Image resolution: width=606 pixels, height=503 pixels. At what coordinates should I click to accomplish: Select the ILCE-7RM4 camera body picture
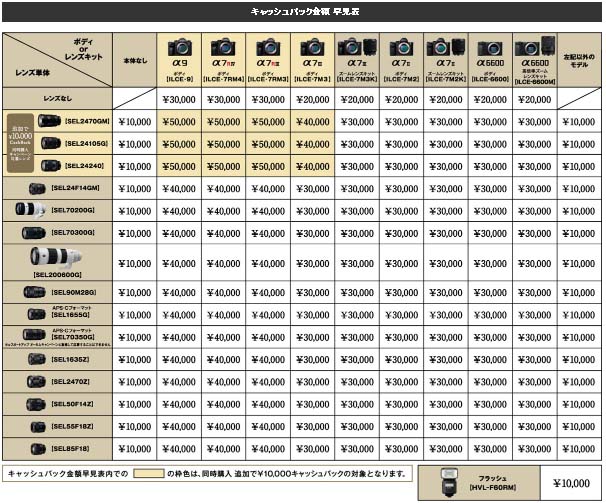coord(223,47)
